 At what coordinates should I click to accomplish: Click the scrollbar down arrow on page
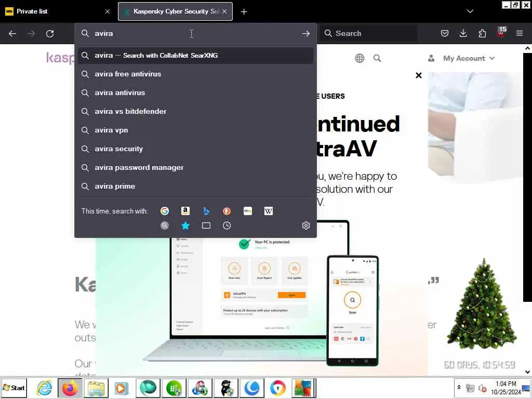(x=528, y=372)
